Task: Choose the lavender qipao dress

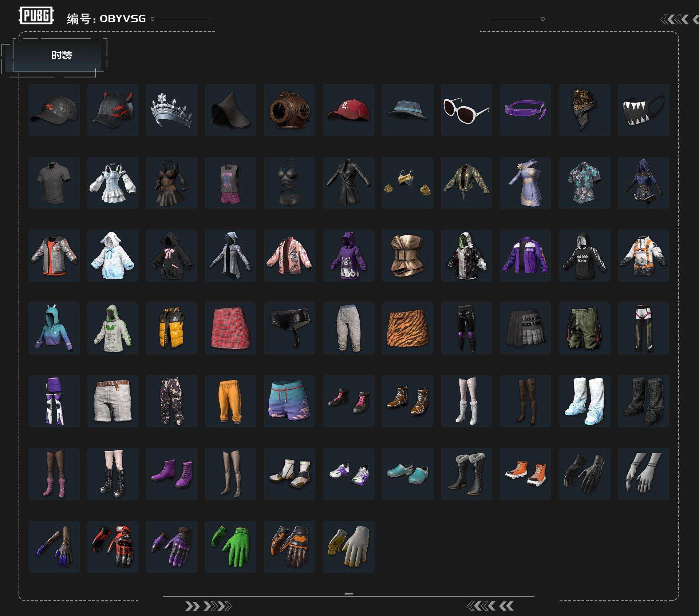Action: (525, 183)
